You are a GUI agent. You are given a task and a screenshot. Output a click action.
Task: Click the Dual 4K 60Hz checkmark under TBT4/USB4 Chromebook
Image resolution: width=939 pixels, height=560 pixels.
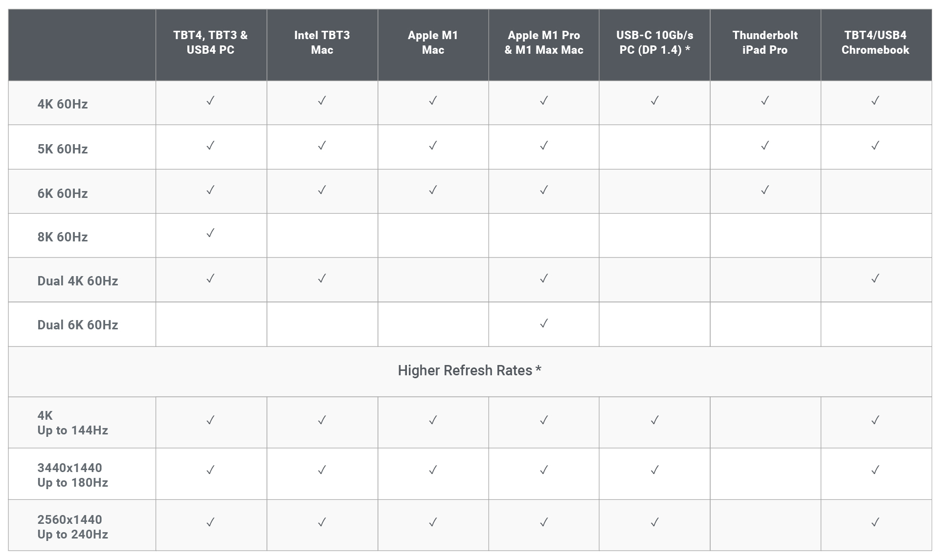875,278
